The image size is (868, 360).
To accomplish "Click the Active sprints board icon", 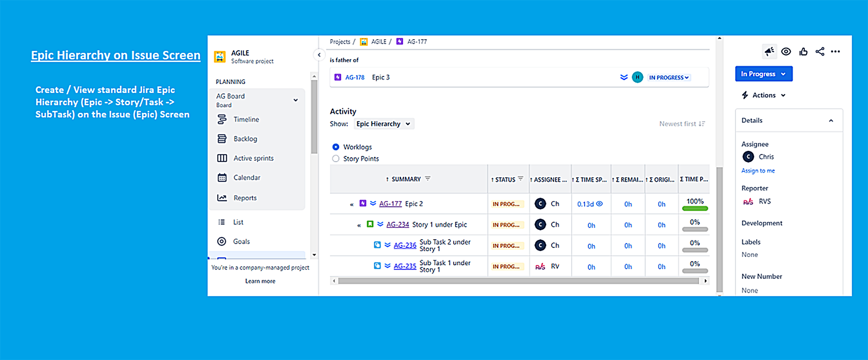I will coord(222,158).
